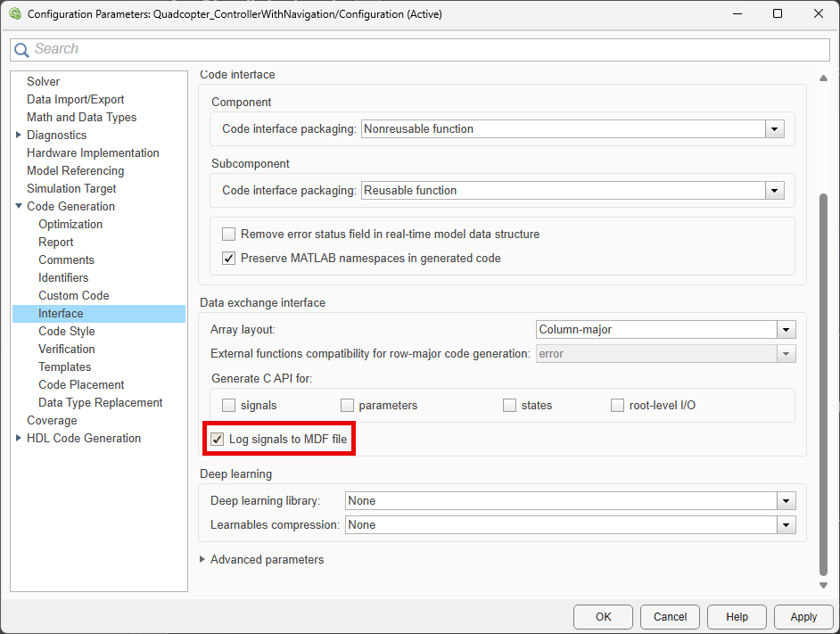Click the search magnifier icon
840x634 pixels.
pyautogui.click(x=21, y=50)
